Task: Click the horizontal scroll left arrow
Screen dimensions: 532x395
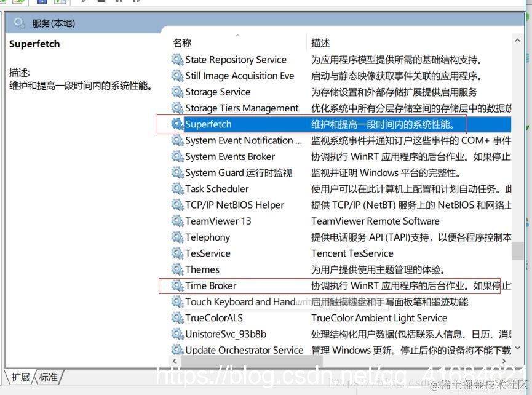Action: (175, 361)
